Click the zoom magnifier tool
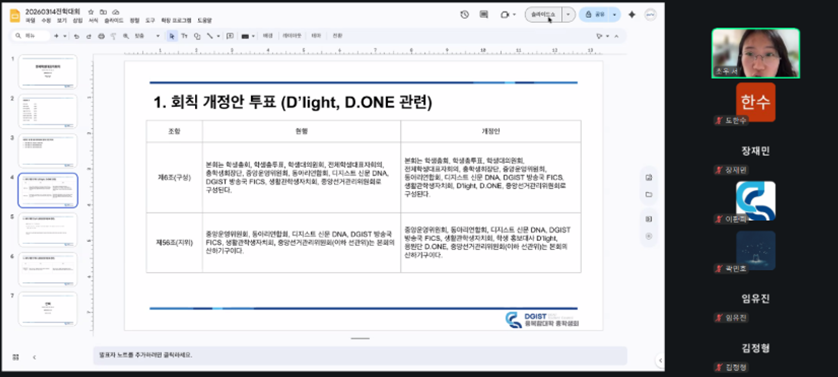 [126, 36]
